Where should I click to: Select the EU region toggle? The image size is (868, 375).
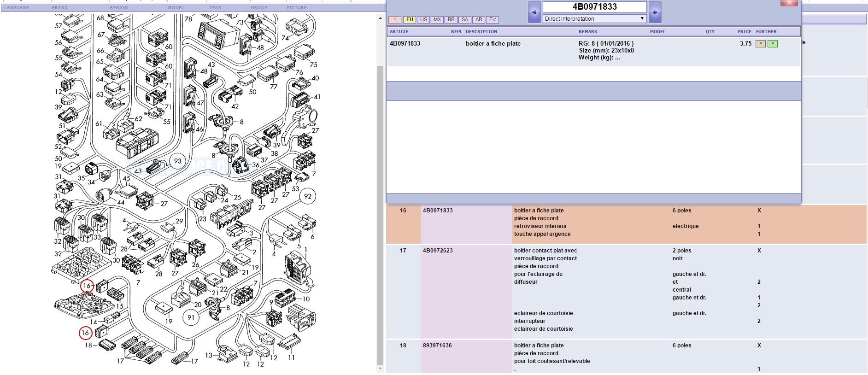[409, 20]
